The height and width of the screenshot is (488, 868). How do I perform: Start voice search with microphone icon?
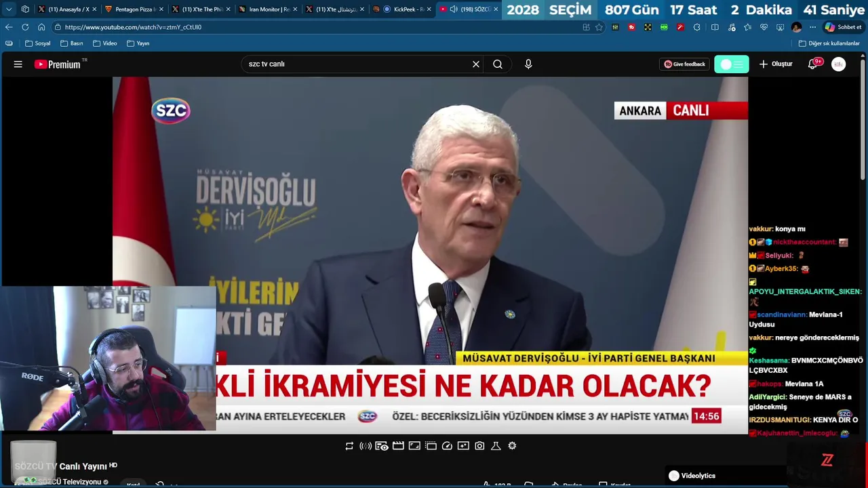pos(528,64)
